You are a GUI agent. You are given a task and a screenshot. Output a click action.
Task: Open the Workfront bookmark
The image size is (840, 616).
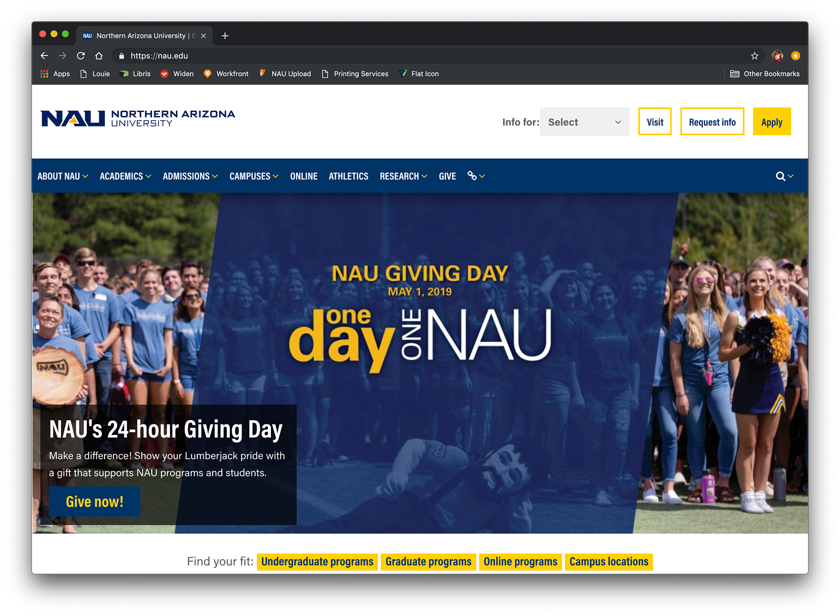[226, 74]
